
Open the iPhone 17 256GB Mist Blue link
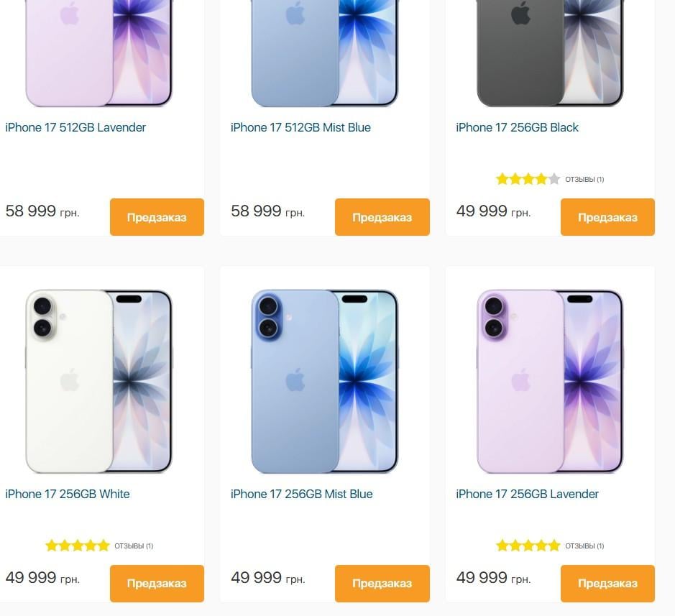[301, 494]
